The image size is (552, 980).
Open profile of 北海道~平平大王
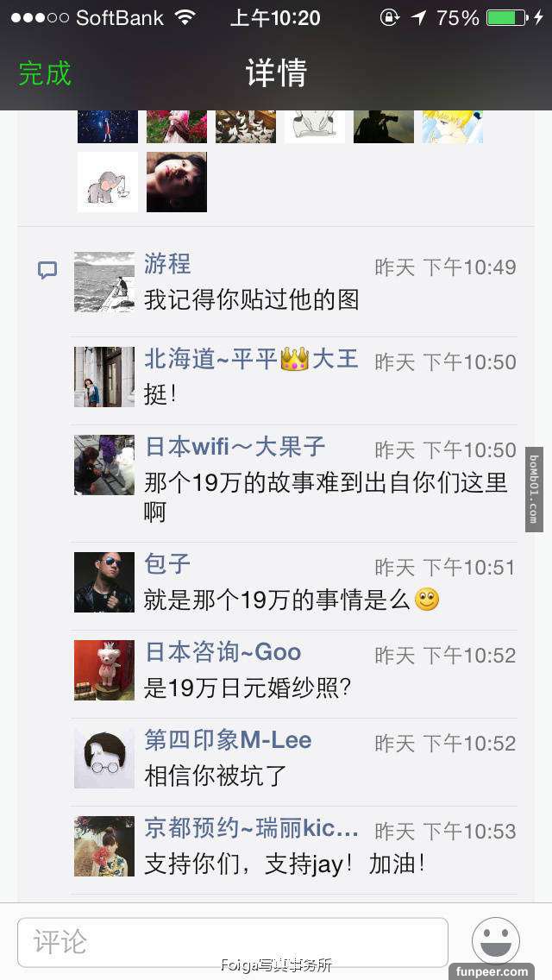click(251, 360)
